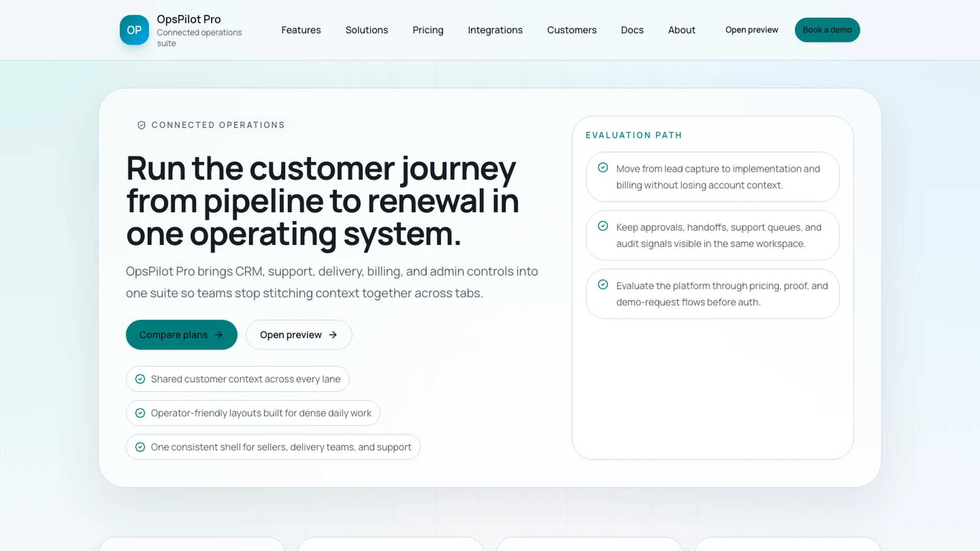Open the Solutions nav item
The height and width of the screenshot is (551, 980).
(x=366, y=30)
